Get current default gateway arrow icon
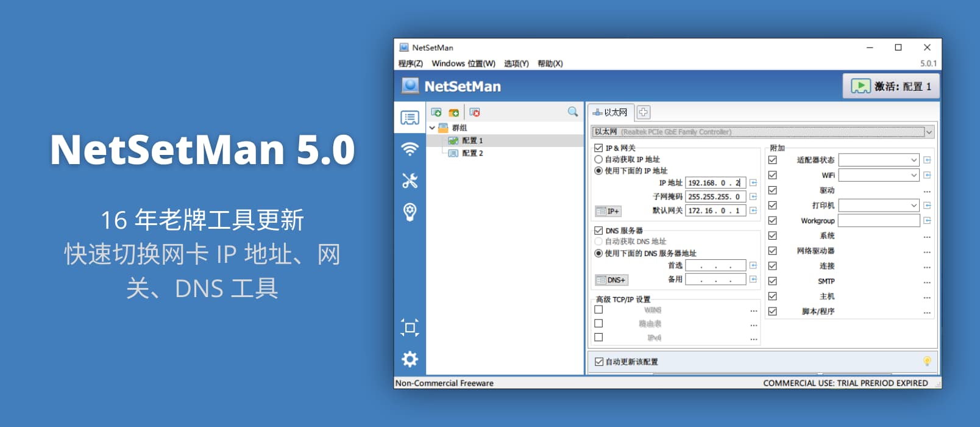This screenshot has width=980, height=427. 753,210
